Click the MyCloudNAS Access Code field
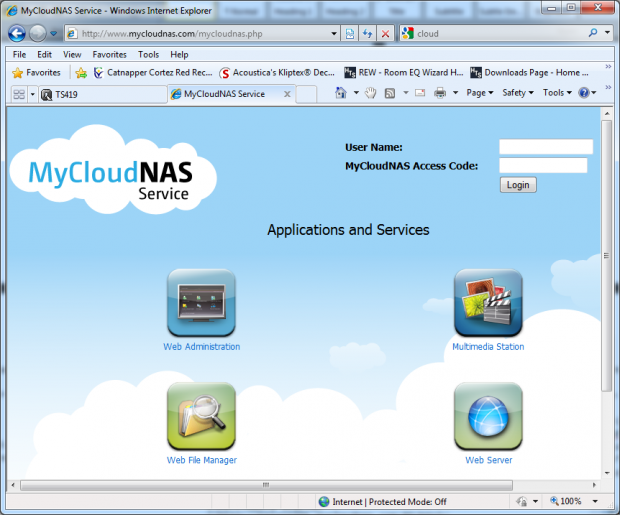Viewport: 620px width, 515px height. 543,165
